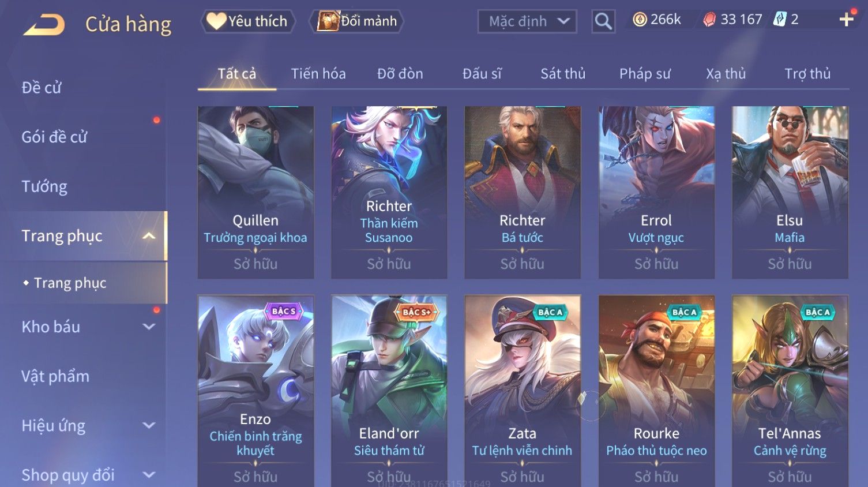Go to Tướng in sidebar
868x487 pixels.
pyautogui.click(x=44, y=186)
